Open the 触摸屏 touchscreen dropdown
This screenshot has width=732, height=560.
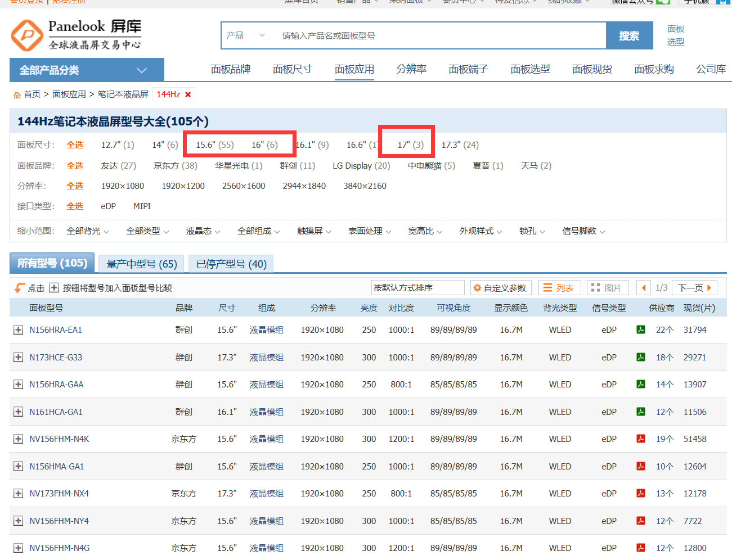(x=315, y=231)
